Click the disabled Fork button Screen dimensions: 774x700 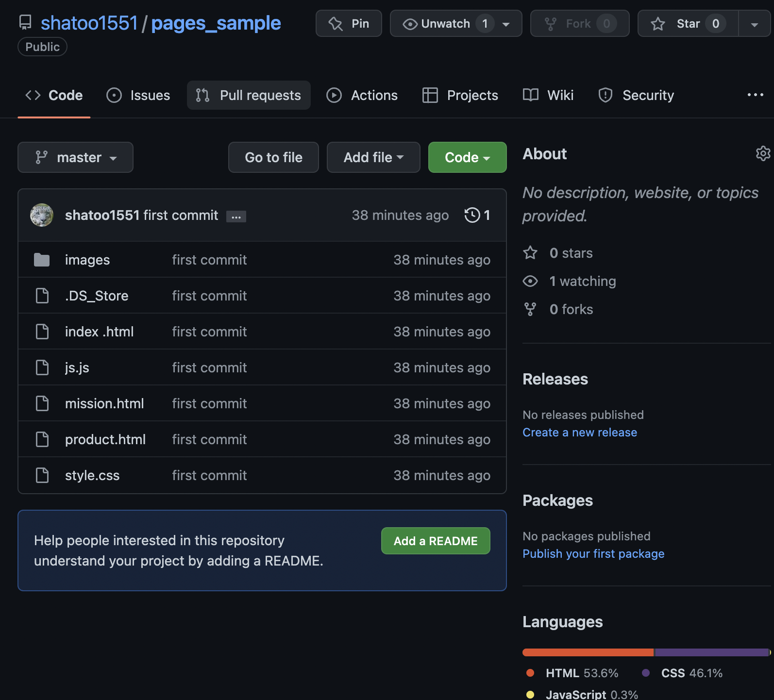[580, 23]
